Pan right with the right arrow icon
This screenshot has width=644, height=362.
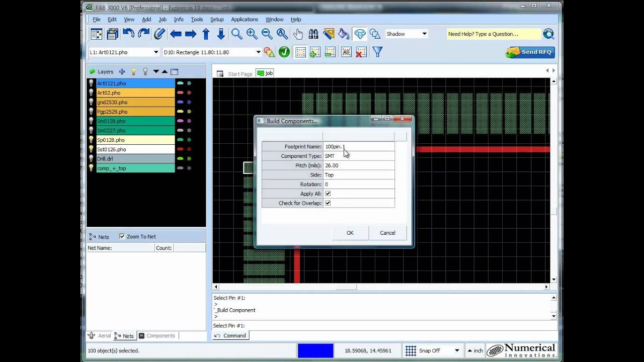tap(191, 34)
